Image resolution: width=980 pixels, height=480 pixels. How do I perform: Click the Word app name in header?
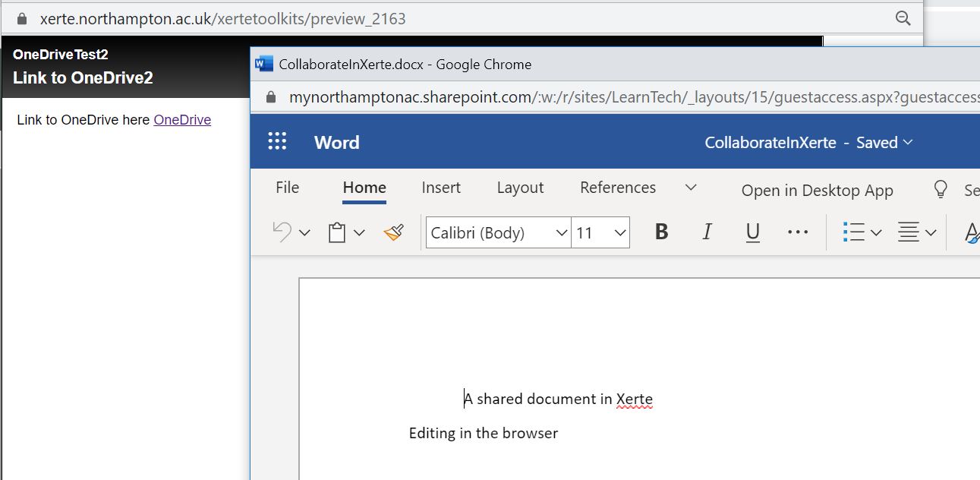click(x=337, y=142)
